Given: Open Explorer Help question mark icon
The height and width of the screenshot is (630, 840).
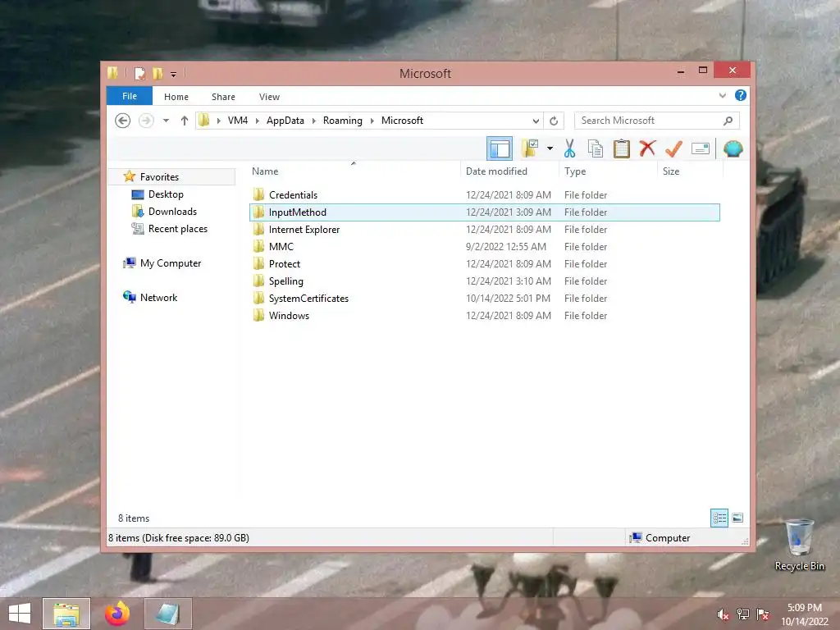Looking at the screenshot, I should [x=741, y=95].
